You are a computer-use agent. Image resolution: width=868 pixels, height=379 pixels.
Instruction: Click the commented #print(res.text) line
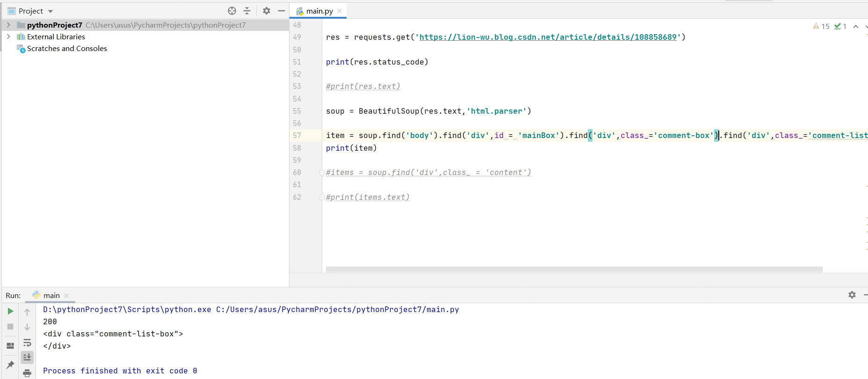tap(363, 86)
